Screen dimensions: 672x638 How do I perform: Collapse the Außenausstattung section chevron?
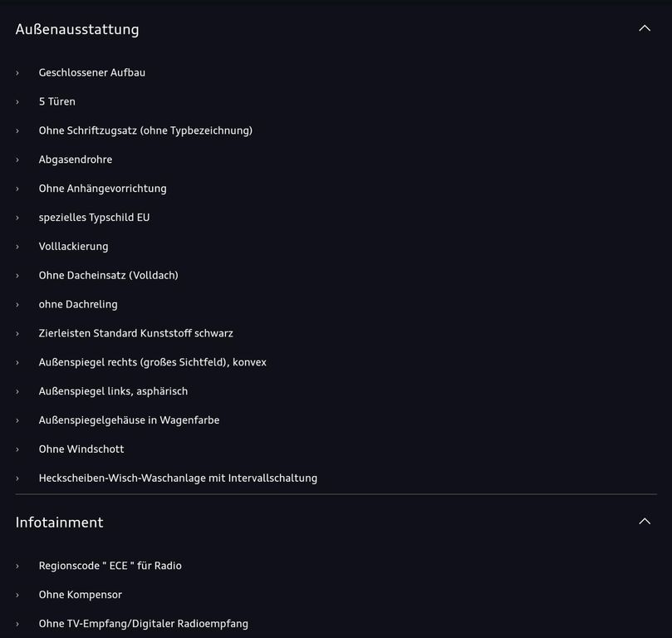645,28
